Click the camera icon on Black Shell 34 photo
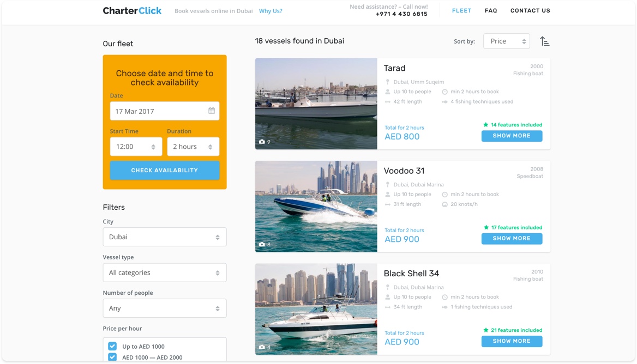The image size is (637, 364). tap(262, 347)
